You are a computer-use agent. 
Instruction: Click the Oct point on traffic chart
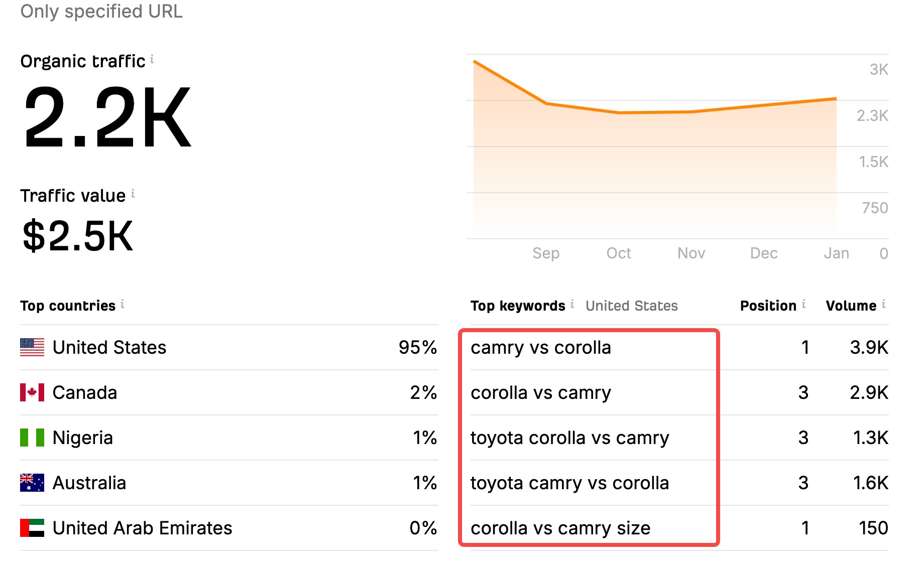point(619,112)
